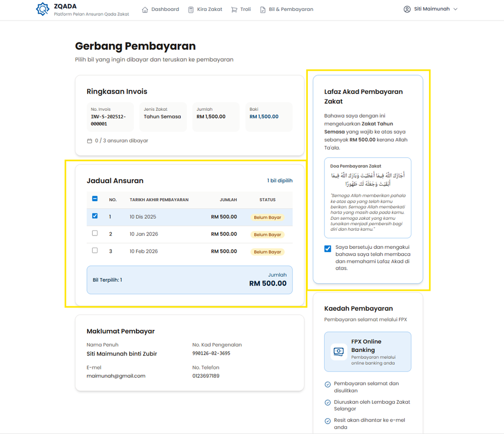Click Belum Bayar status for 10 Jan 2026
This screenshot has height=434, width=504.
267,235
